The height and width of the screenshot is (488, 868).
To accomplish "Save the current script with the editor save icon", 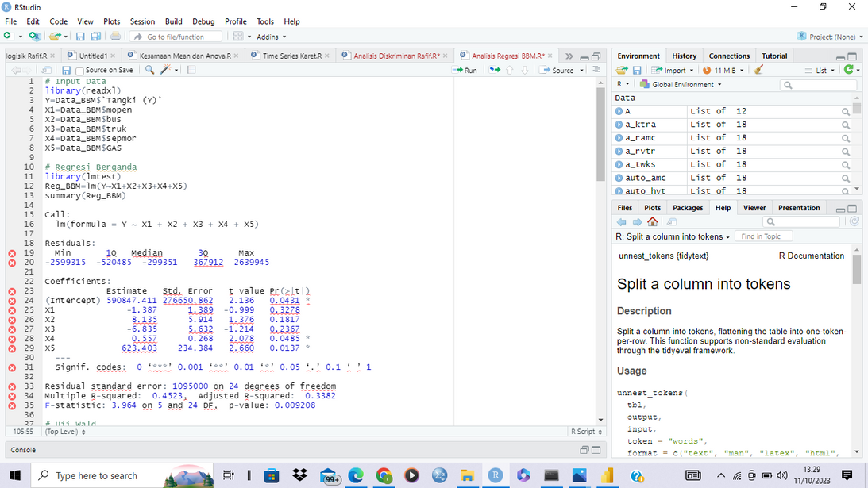I will point(67,70).
